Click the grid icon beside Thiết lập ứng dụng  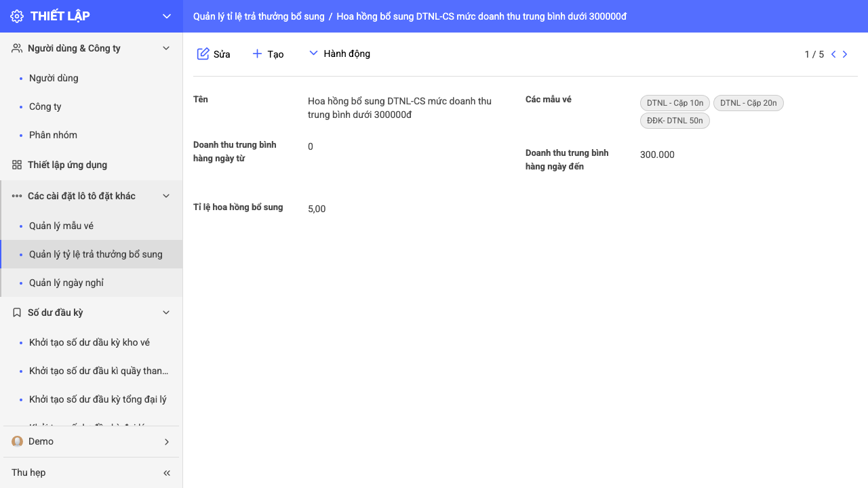[x=17, y=165]
